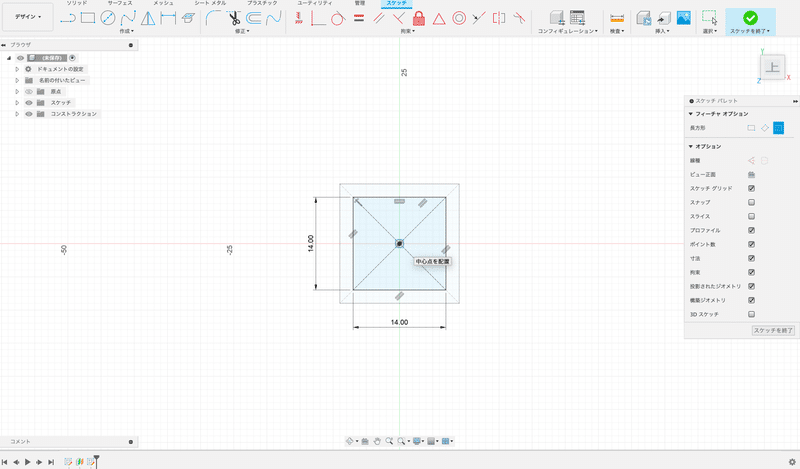The width and height of the screenshot is (800, 469).
Task: Select Center Rectangle in the sketch palette
Action: (x=778, y=128)
